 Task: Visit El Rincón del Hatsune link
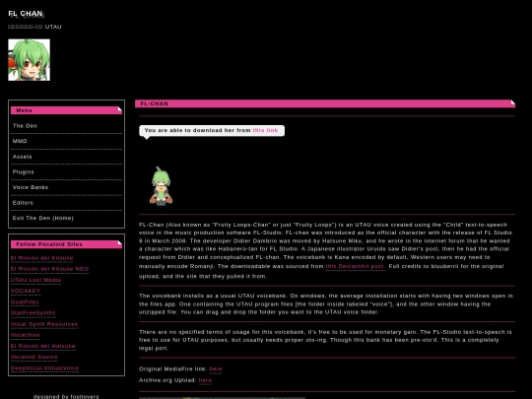coord(42,347)
